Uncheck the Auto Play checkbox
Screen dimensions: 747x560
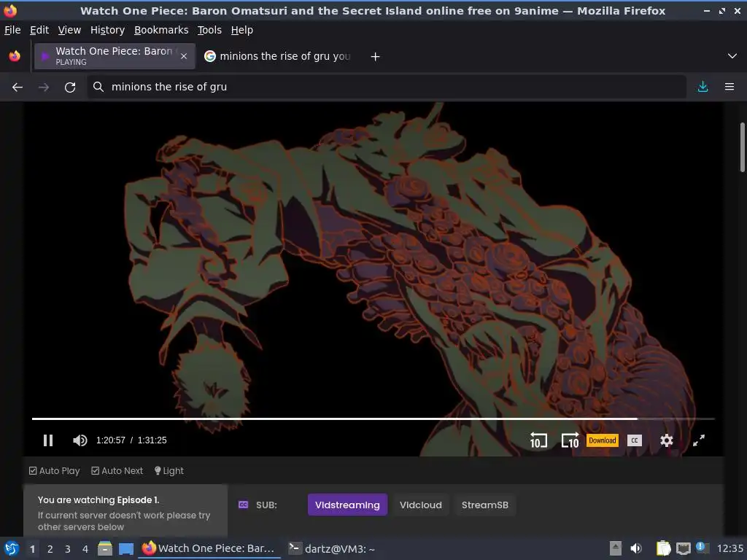pos(33,471)
